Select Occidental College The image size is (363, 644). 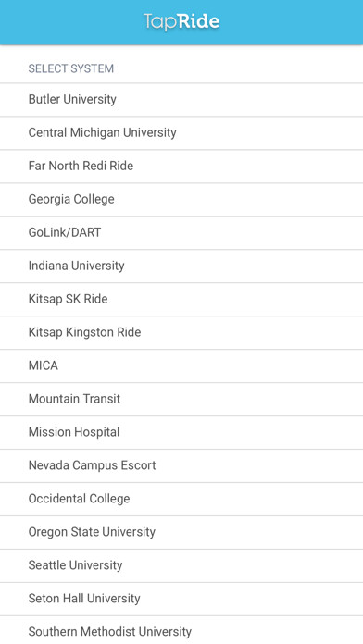tap(181, 499)
